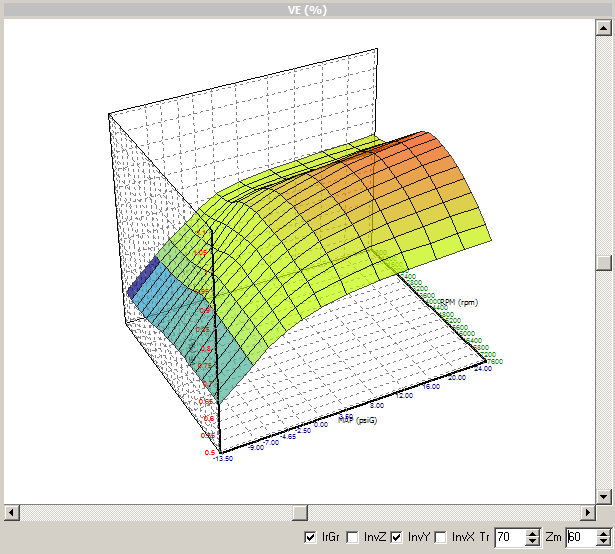Enable the InvX checkbox
615x554 pixels.
click(441, 538)
